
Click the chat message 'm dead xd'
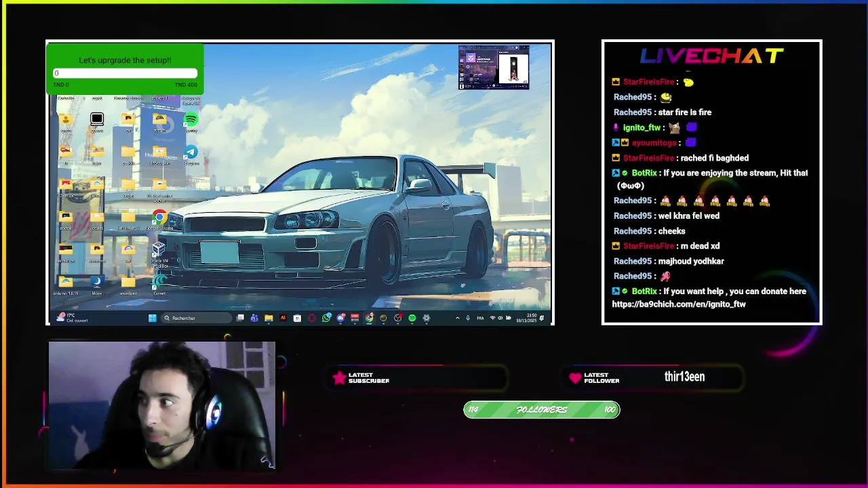coord(701,246)
